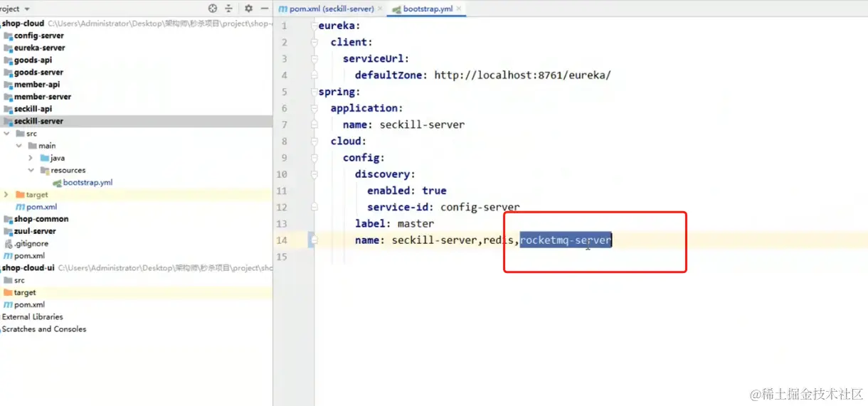Select goods-server module
The width and height of the screenshot is (868, 406).
[x=38, y=72]
